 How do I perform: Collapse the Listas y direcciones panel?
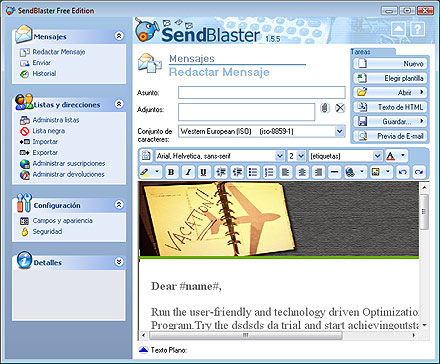pyautogui.click(x=119, y=104)
